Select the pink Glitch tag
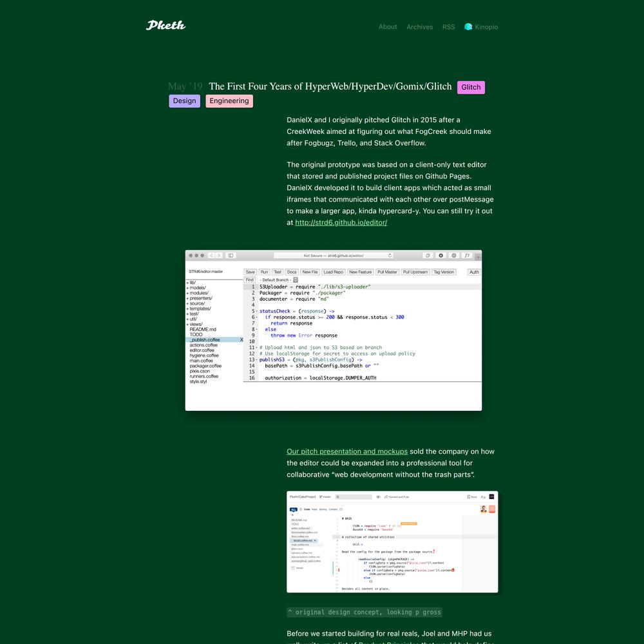 [471, 87]
